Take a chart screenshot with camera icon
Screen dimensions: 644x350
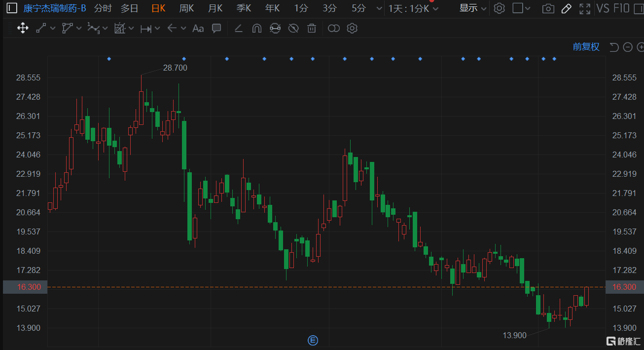pyautogui.click(x=547, y=8)
